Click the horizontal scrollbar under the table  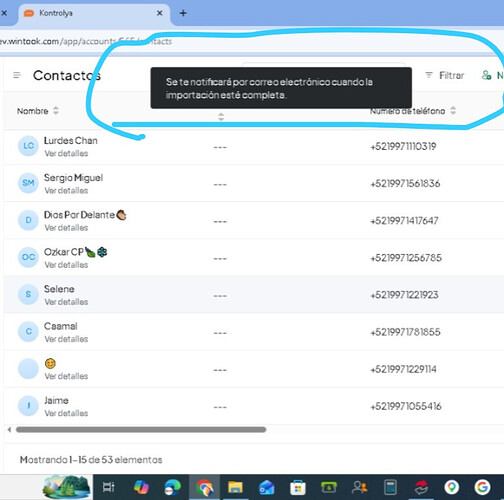pos(141,429)
